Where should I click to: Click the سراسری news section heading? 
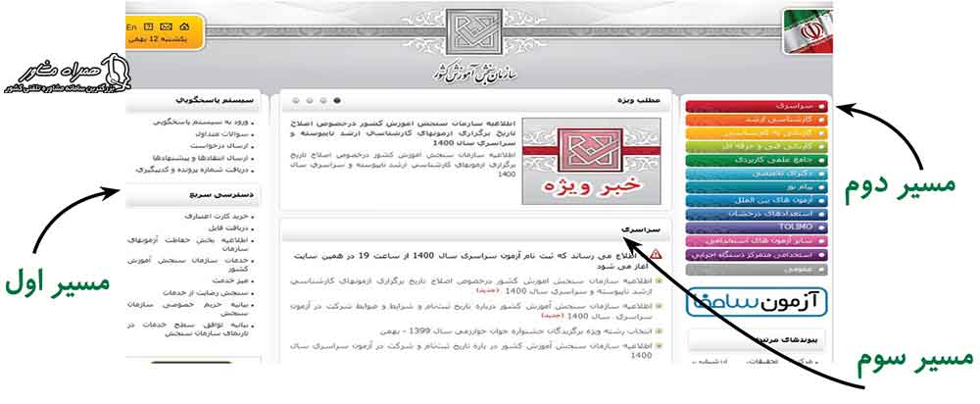[x=641, y=230]
